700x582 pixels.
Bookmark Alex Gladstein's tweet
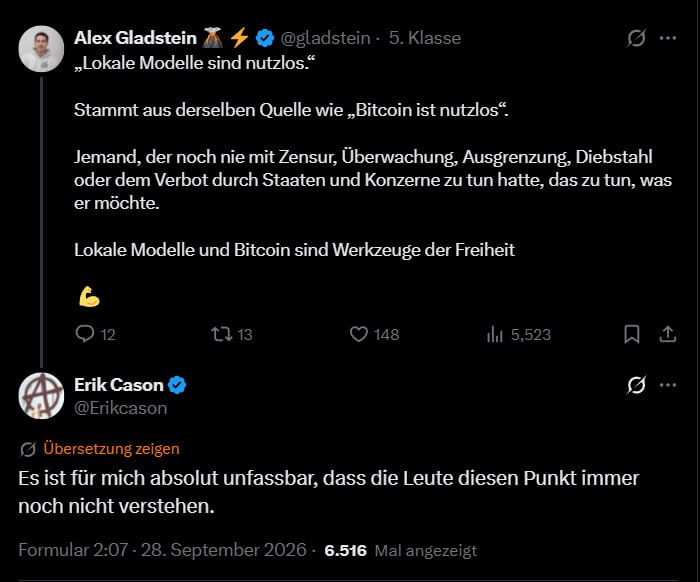632,334
